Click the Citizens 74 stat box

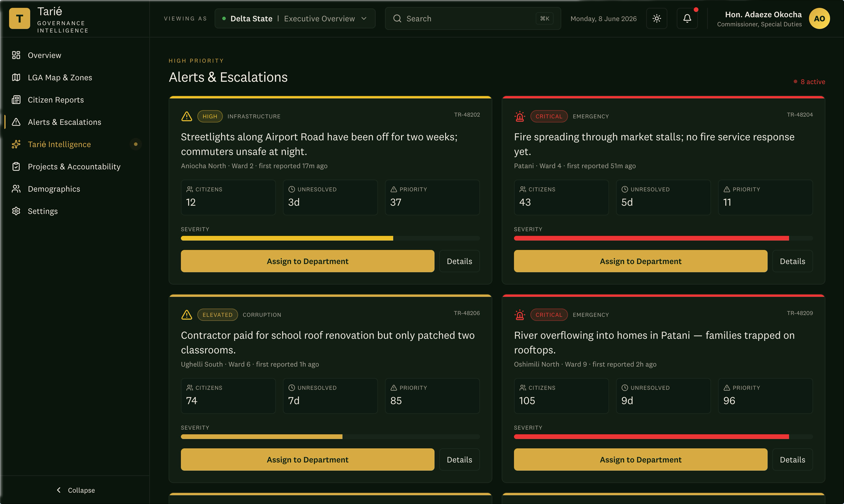[x=228, y=396]
